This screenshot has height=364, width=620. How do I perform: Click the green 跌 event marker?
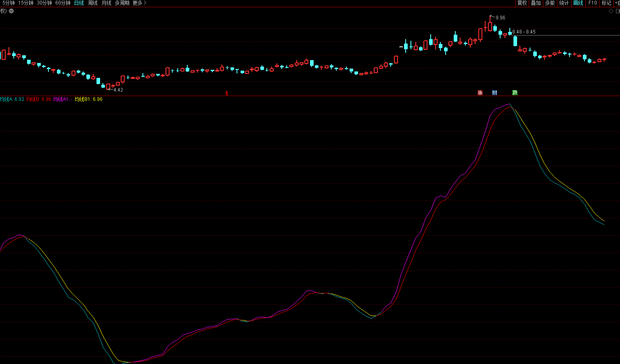pos(515,93)
